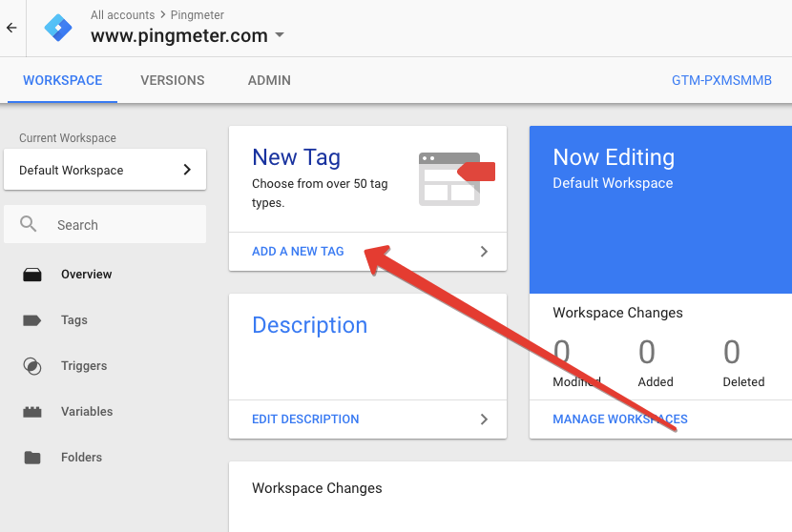792x532 pixels.
Task: Click the Tags label icon
Action: (x=31, y=320)
